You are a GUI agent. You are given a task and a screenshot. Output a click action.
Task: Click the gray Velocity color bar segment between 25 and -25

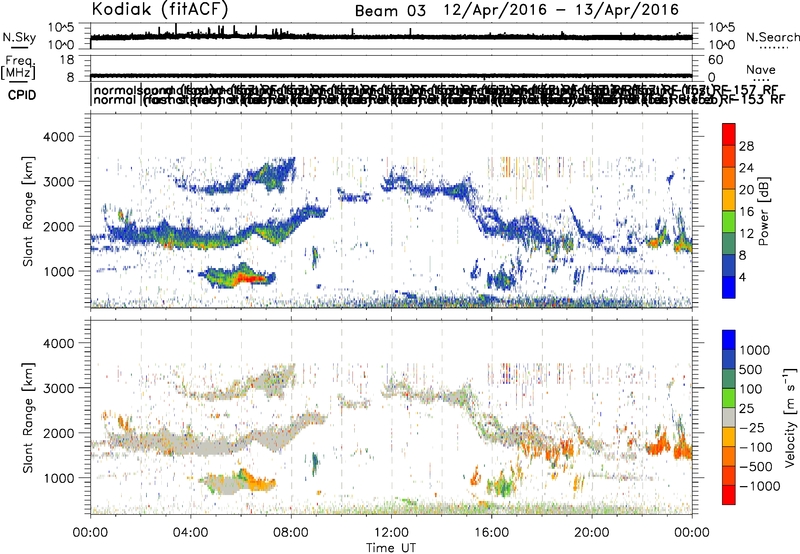[729, 417]
